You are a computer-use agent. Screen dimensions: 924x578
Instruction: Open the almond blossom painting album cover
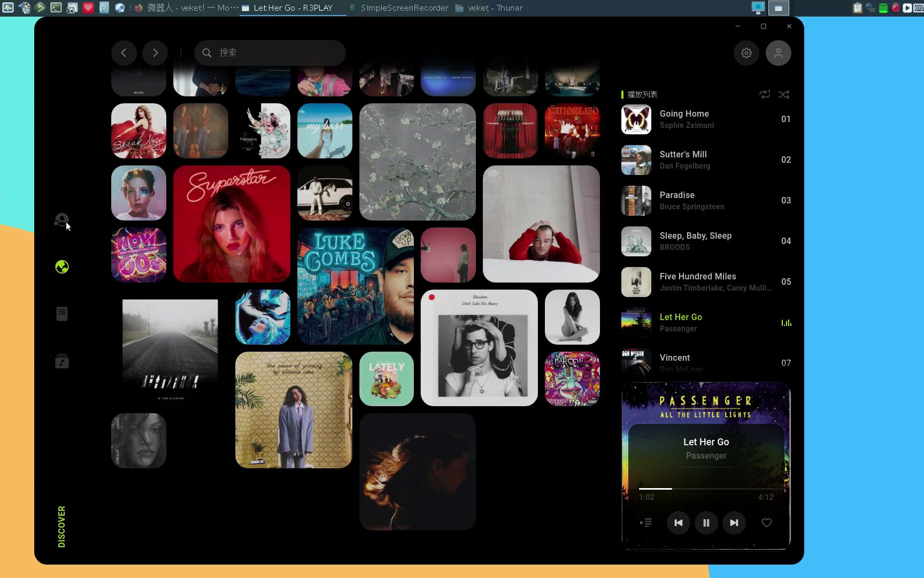coord(418,162)
